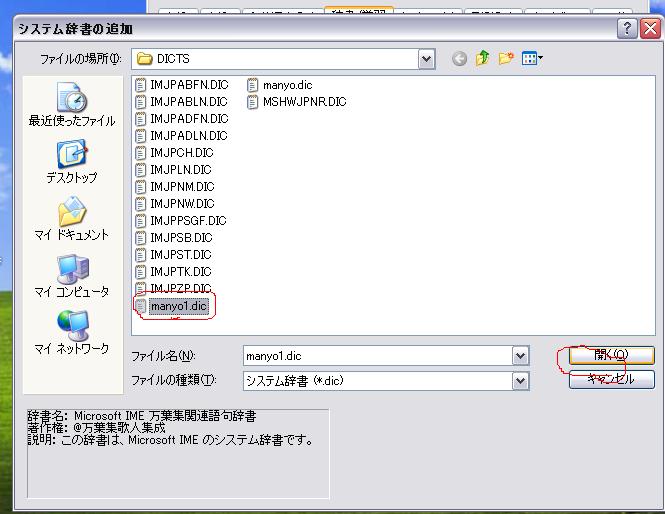Create a new folder
Screen dimensions: 665x514
click(x=506, y=59)
